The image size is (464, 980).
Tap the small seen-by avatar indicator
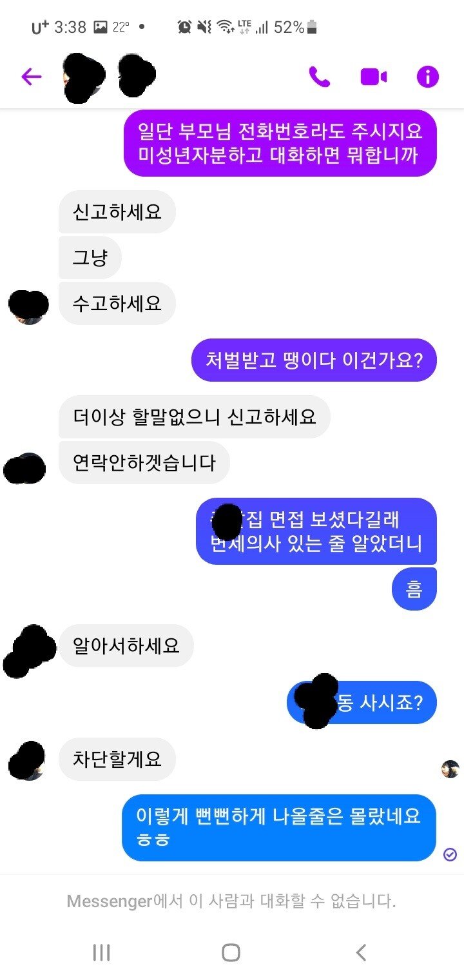point(450,769)
